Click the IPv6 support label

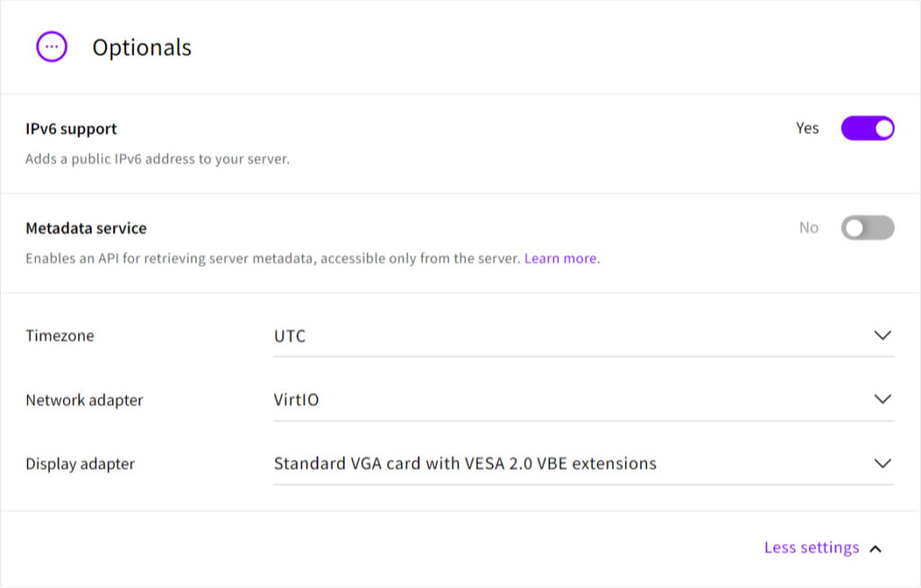click(x=71, y=129)
